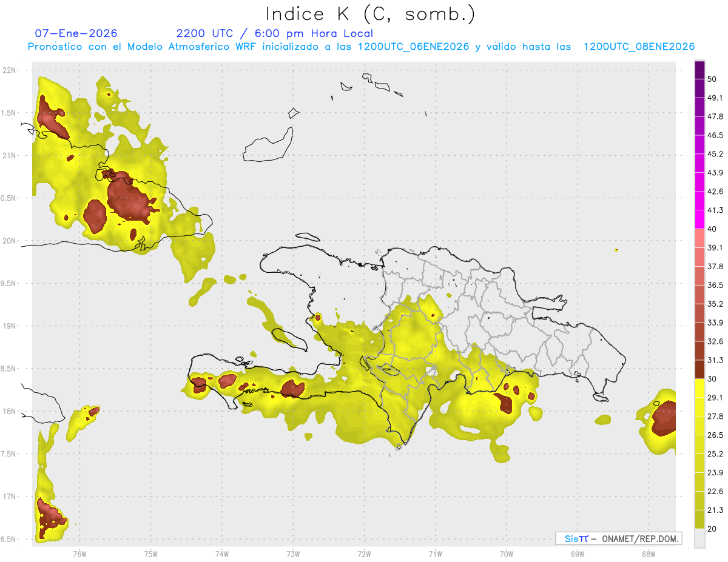The width and height of the screenshot is (728, 562).
Task: Click the 'SisTT - ONAMET/REP.DOM.' credit box
Action: (618, 538)
